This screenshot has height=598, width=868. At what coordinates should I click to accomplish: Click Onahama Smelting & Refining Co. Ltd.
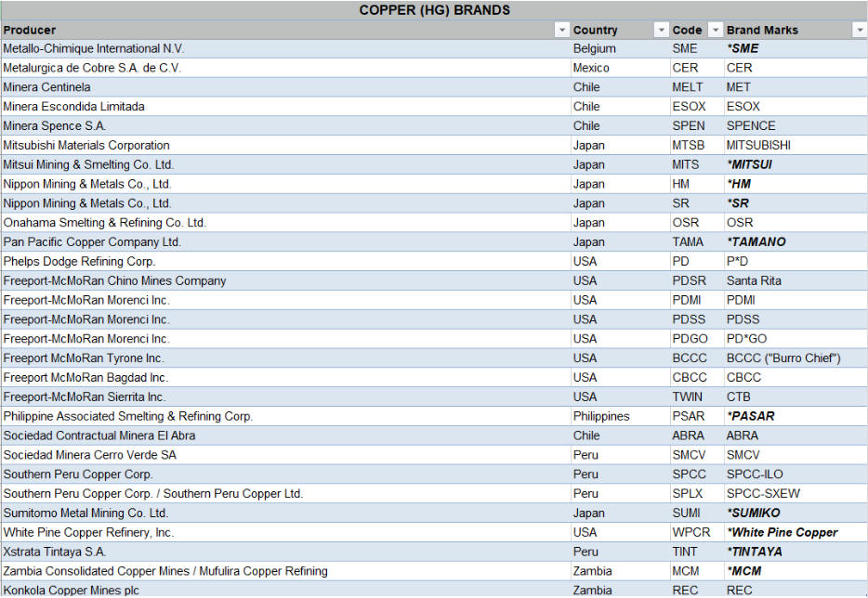coord(285,223)
